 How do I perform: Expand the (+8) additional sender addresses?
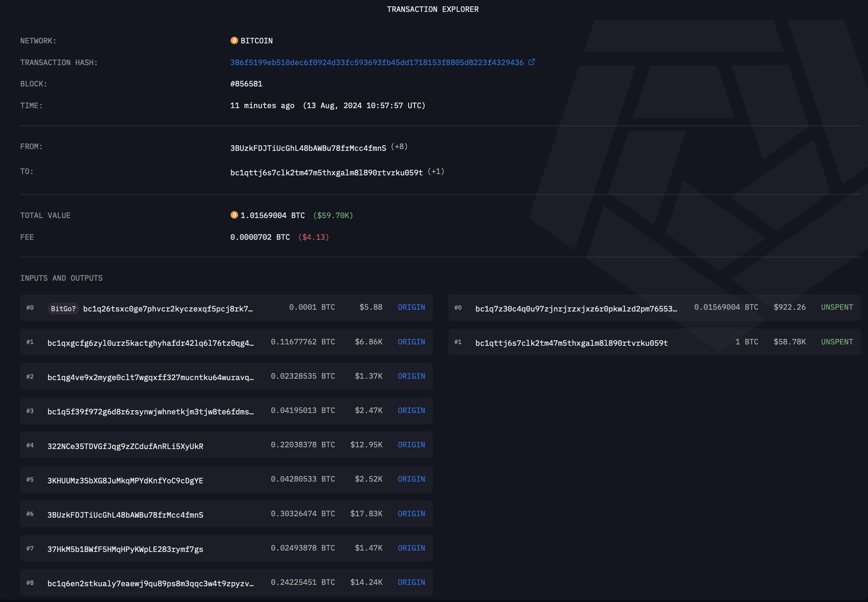click(x=399, y=146)
